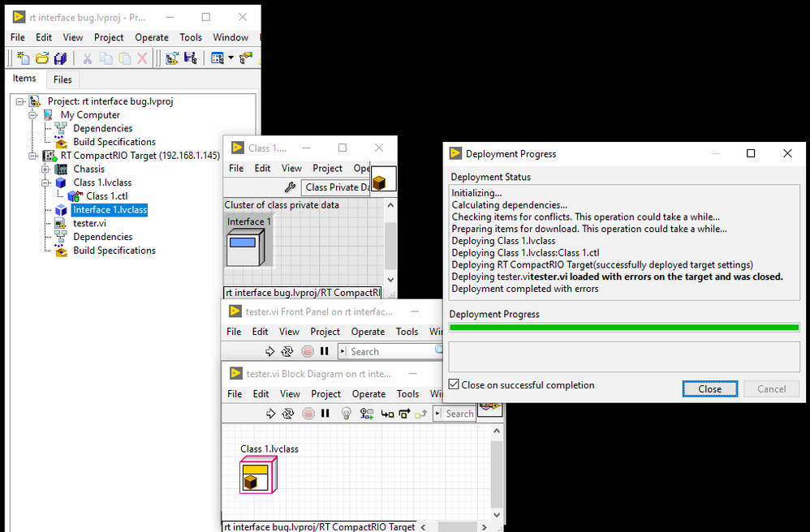Click the Search field in Front Panel
The height and width of the screenshot is (532, 810).
coord(381,351)
